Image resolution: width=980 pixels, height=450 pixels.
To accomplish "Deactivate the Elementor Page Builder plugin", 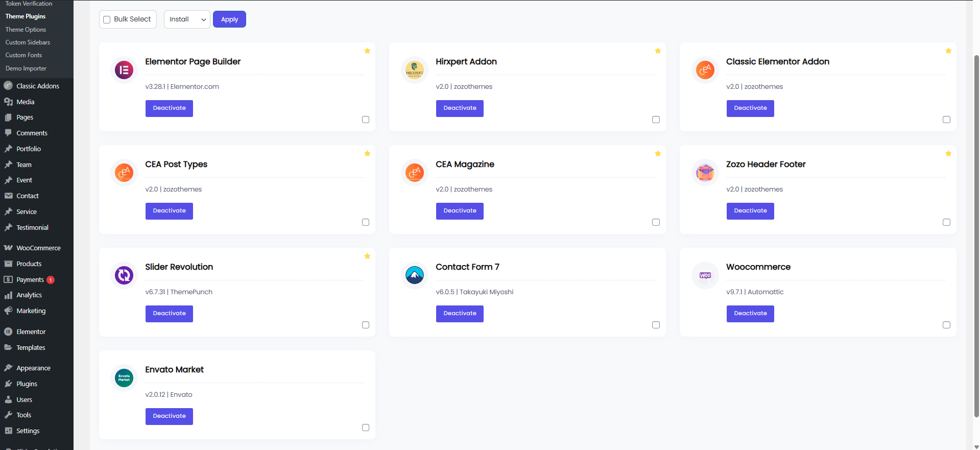I will pyautogui.click(x=169, y=108).
